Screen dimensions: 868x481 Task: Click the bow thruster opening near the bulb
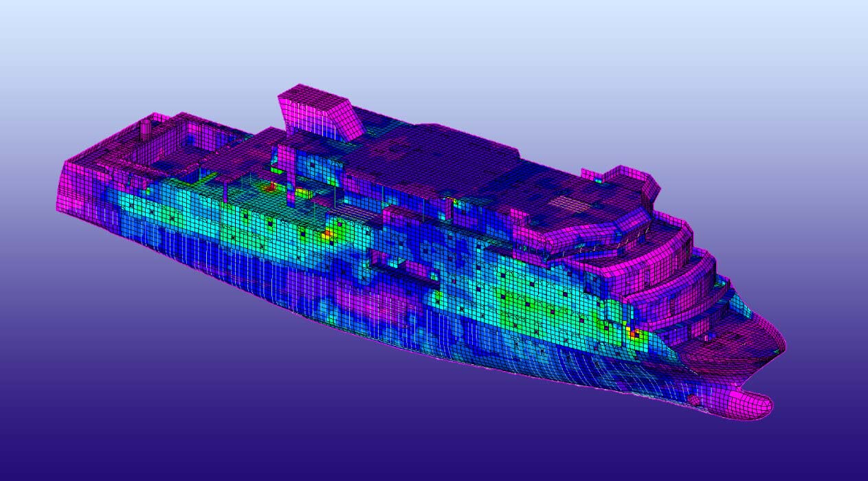694,399
